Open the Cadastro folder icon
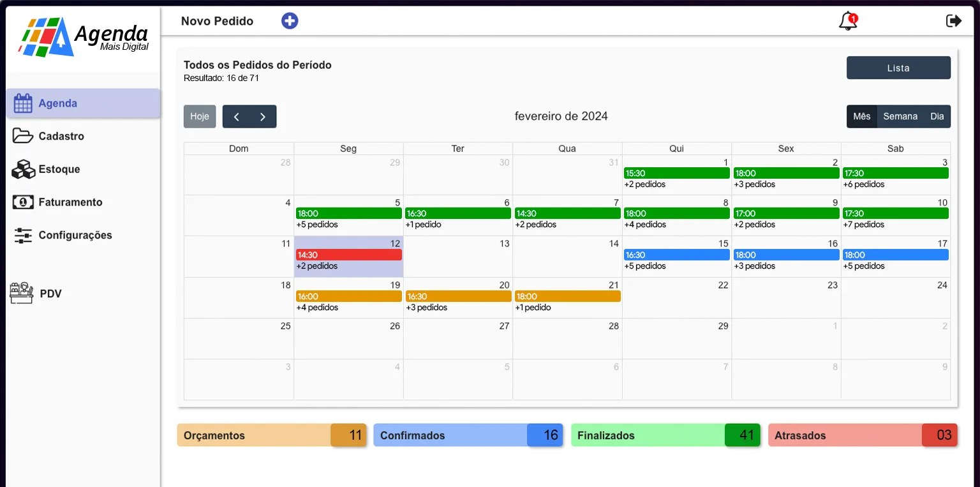Viewport: 980px width, 487px height. pyautogui.click(x=23, y=136)
